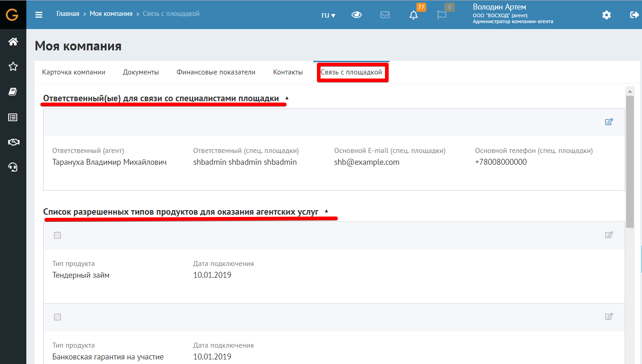Open settings gear icon in the header

(x=607, y=15)
